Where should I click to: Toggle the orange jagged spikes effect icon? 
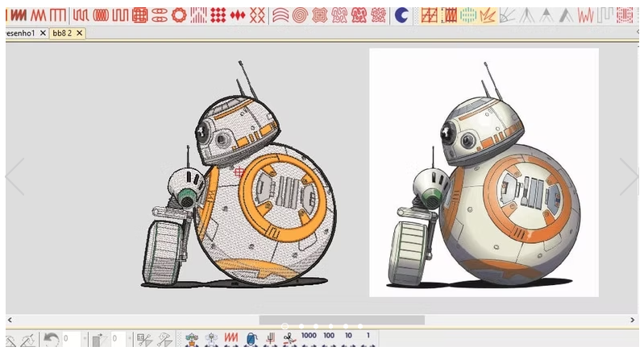tap(488, 15)
